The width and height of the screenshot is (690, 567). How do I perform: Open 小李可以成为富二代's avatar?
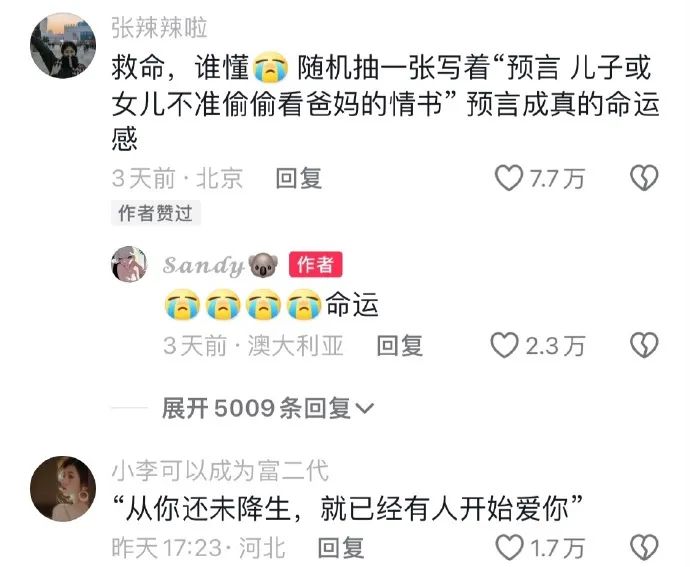tap(63, 489)
